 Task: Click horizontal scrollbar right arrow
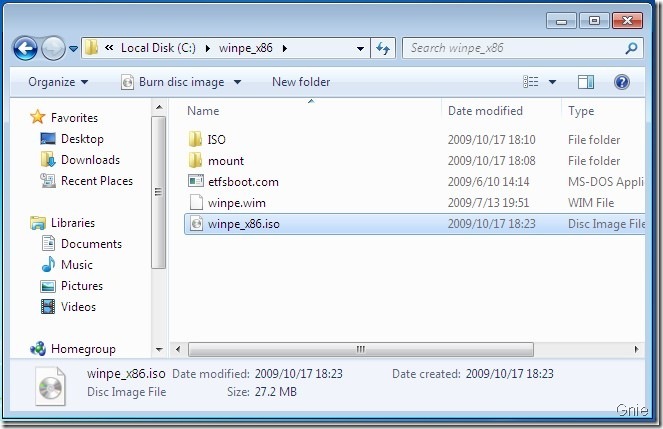636,349
